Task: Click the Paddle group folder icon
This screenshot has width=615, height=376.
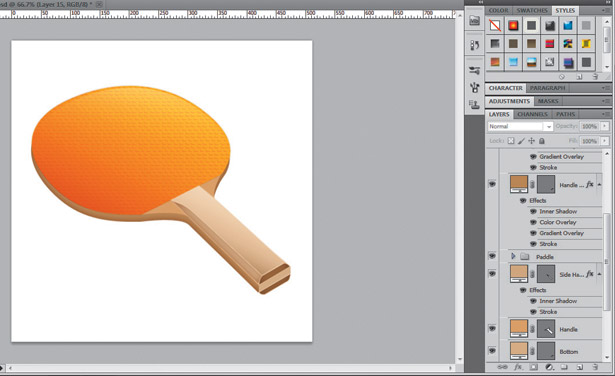Action: 525,256
